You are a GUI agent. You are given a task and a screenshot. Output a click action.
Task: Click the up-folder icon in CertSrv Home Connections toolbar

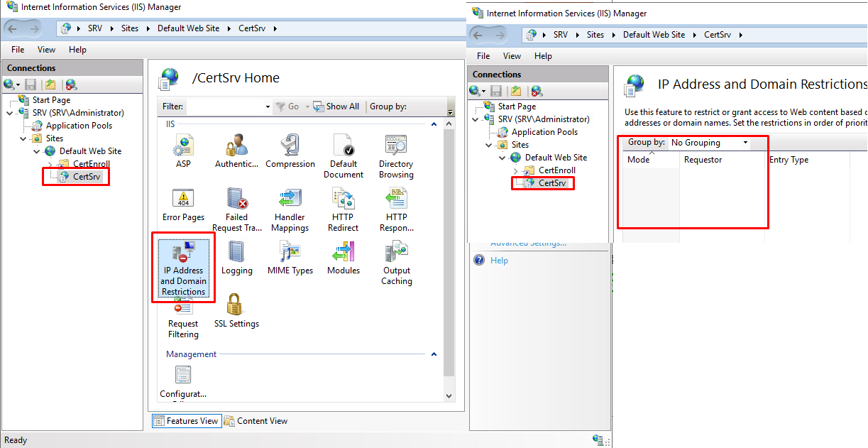[x=50, y=84]
